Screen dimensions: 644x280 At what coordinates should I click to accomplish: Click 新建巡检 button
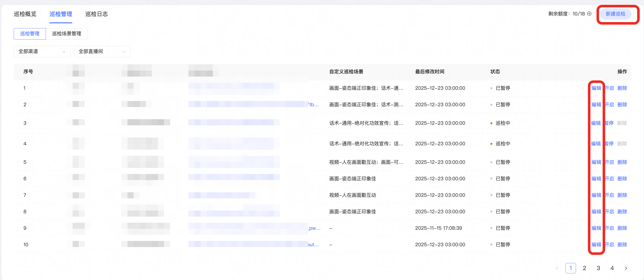tap(615, 14)
